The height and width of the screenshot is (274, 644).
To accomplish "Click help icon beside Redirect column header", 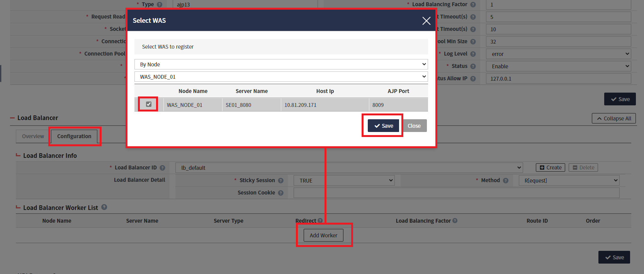I will coord(320,221).
